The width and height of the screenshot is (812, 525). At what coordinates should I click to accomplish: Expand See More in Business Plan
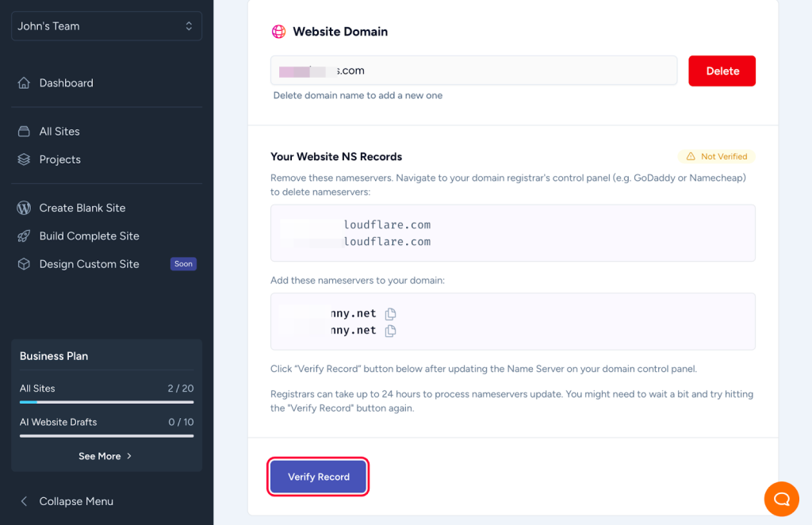click(x=105, y=456)
